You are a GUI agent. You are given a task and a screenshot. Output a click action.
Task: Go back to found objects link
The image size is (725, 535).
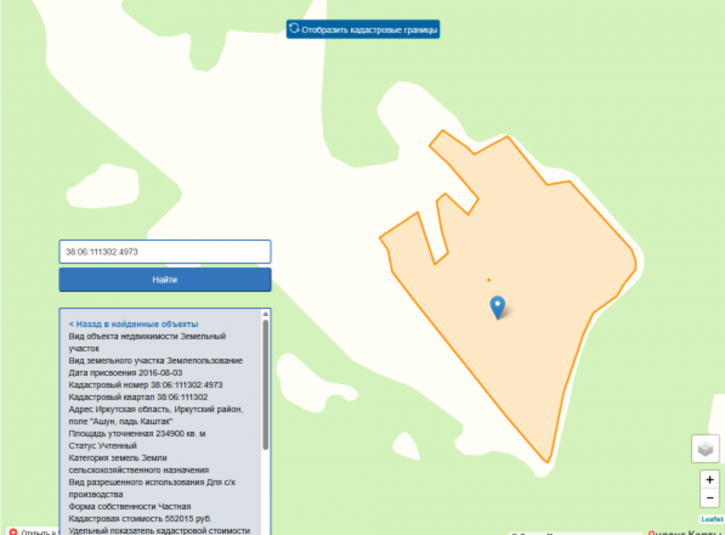[134, 324]
